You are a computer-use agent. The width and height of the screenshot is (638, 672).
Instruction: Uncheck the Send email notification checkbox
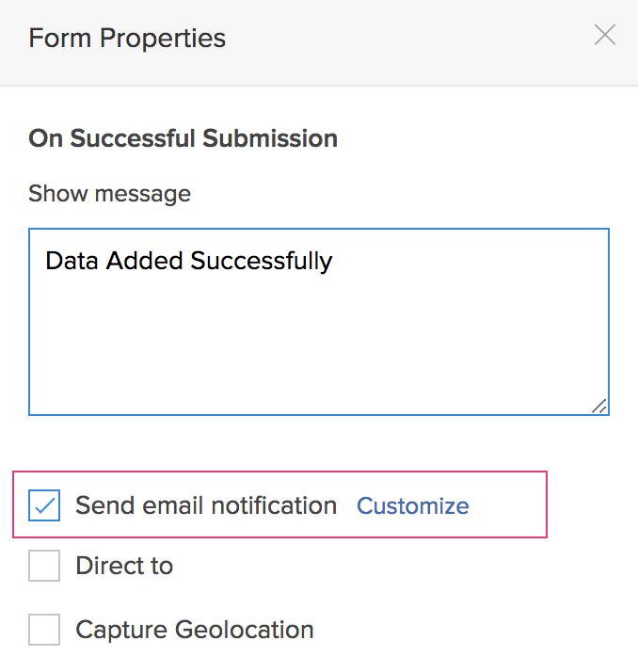pyautogui.click(x=44, y=506)
